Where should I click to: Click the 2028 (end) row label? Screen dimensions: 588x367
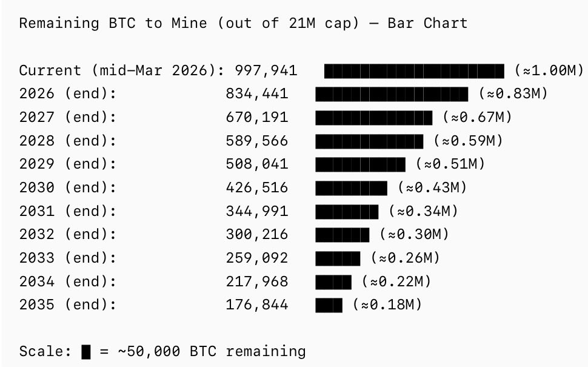click(x=67, y=141)
